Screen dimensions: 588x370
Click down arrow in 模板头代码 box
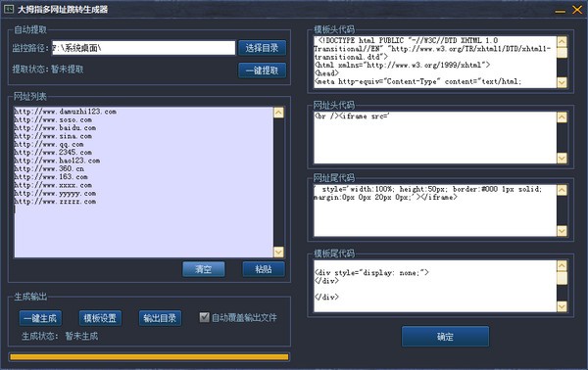(562, 82)
